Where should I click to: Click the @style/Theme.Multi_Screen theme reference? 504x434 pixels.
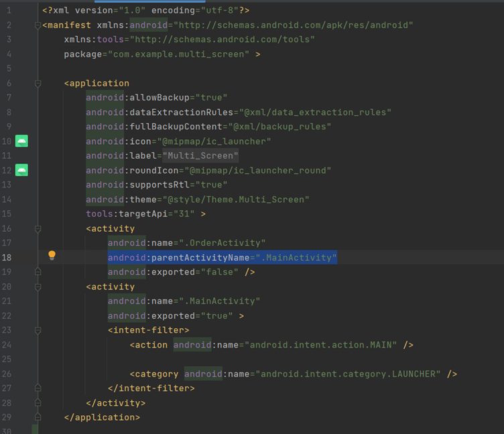click(x=235, y=200)
